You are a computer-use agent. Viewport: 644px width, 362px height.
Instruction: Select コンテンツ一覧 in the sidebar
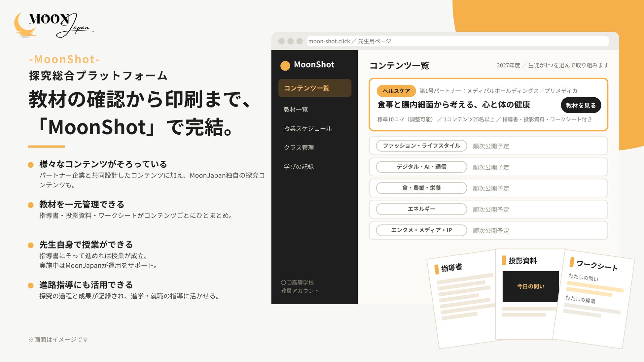[315, 88]
